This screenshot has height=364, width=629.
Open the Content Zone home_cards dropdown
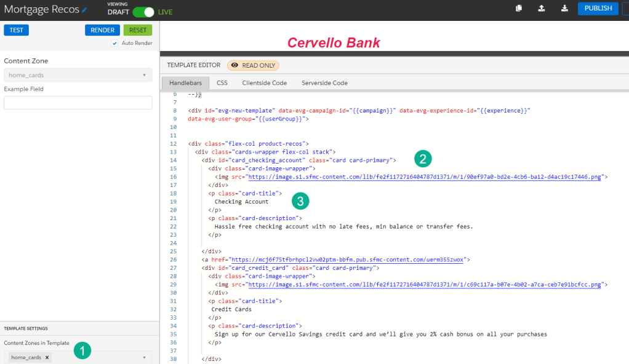[78, 75]
